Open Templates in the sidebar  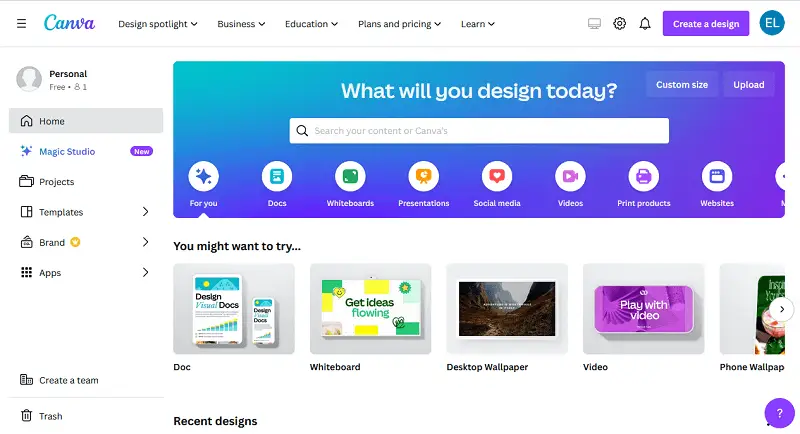(x=86, y=212)
